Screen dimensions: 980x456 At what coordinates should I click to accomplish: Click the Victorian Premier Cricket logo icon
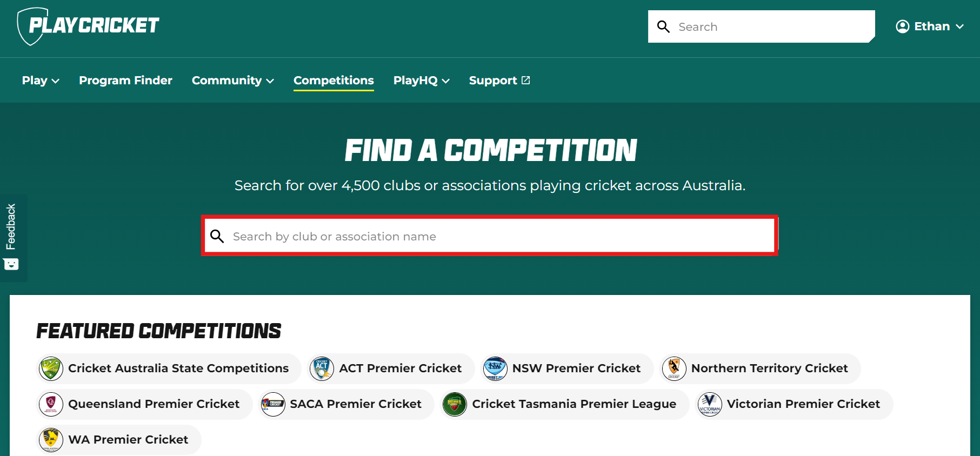[710, 404]
